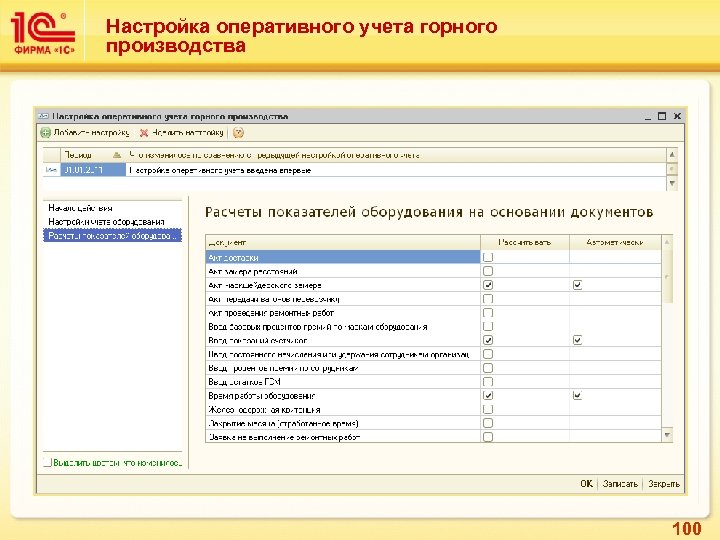Uncheck Рассчитывать for 'Акт маркшейдерского замера'
The width and height of the screenshot is (720, 540).
pos(488,285)
